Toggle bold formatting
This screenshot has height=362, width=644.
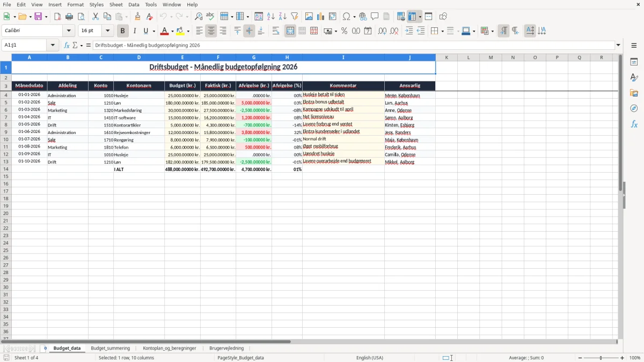pos(122,31)
